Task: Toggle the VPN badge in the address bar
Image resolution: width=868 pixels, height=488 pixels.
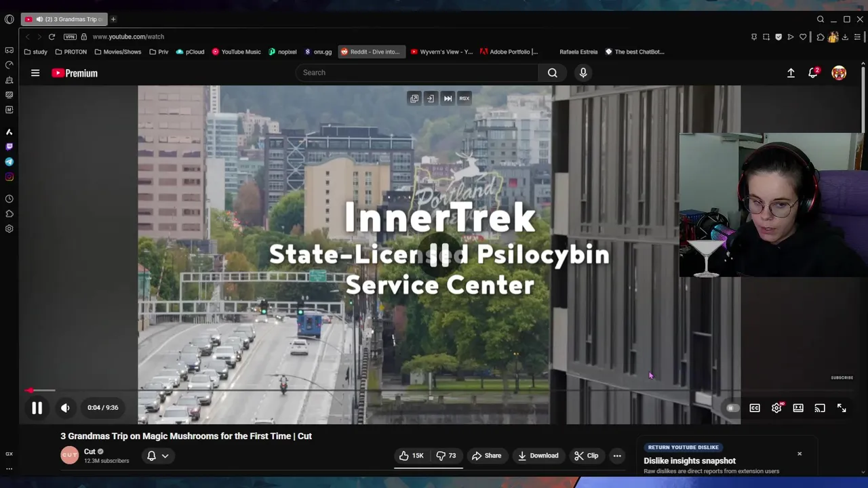Action: 70,37
